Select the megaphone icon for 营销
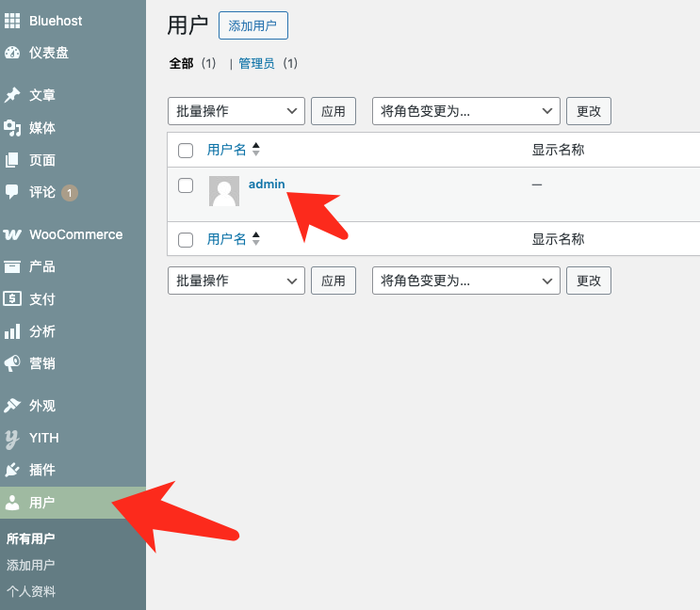The image size is (700, 610). [12, 363]
